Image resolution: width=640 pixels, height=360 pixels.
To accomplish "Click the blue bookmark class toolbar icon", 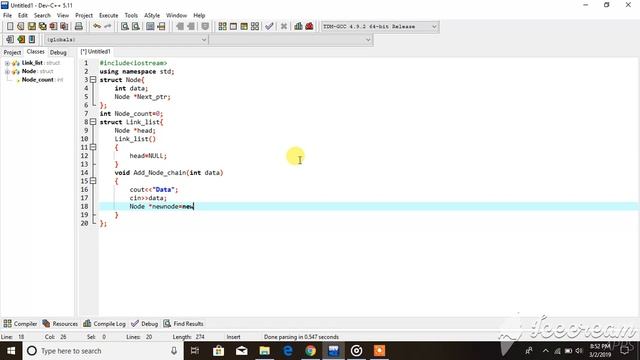I will pos(32,40).
